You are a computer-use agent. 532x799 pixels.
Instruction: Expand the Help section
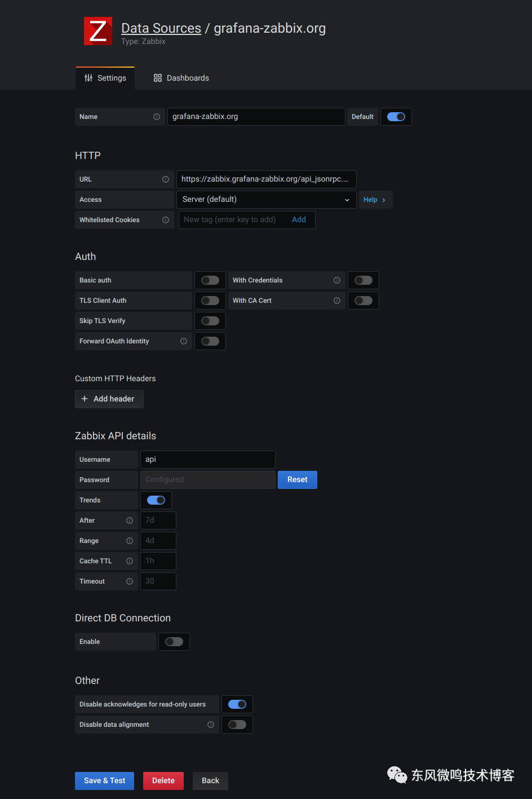coord(375,200)
